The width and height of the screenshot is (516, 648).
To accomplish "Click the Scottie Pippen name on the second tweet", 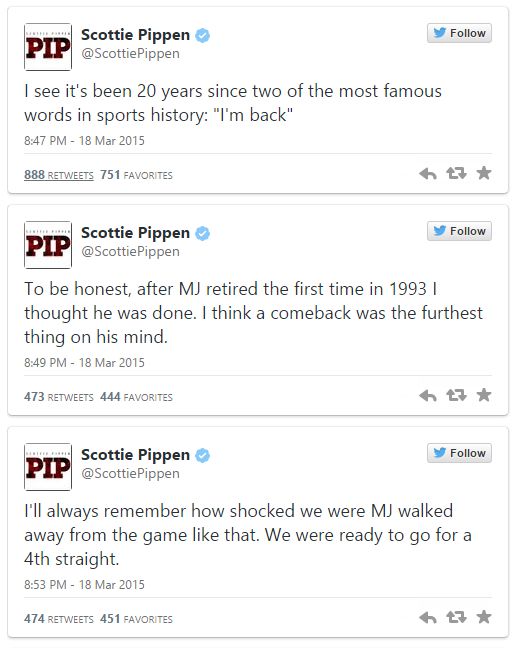I will tap(136, 233).
